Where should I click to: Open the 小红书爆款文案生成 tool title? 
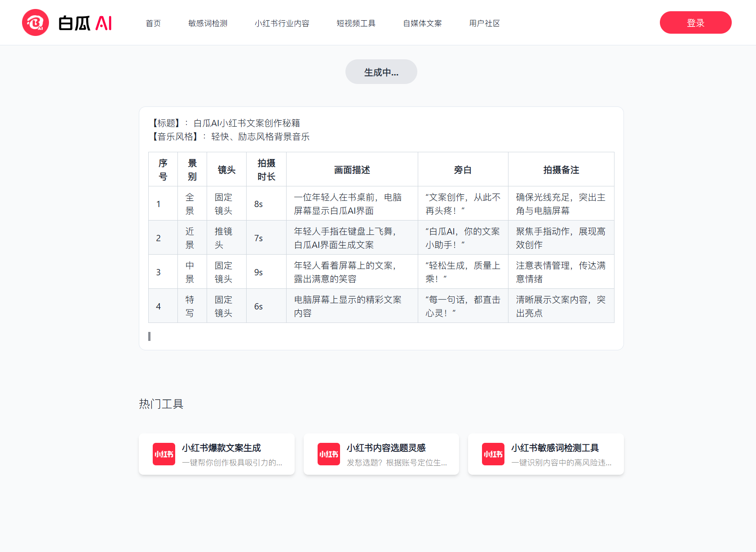tap(221, 448)
